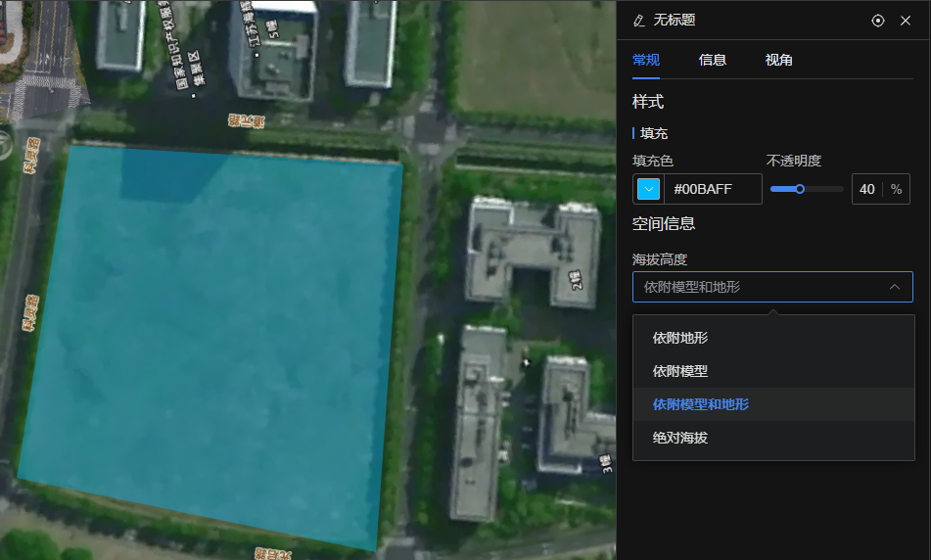Click the #00BAFF hex color field
This screenshot has height=560, width=931.
(712, 189)
